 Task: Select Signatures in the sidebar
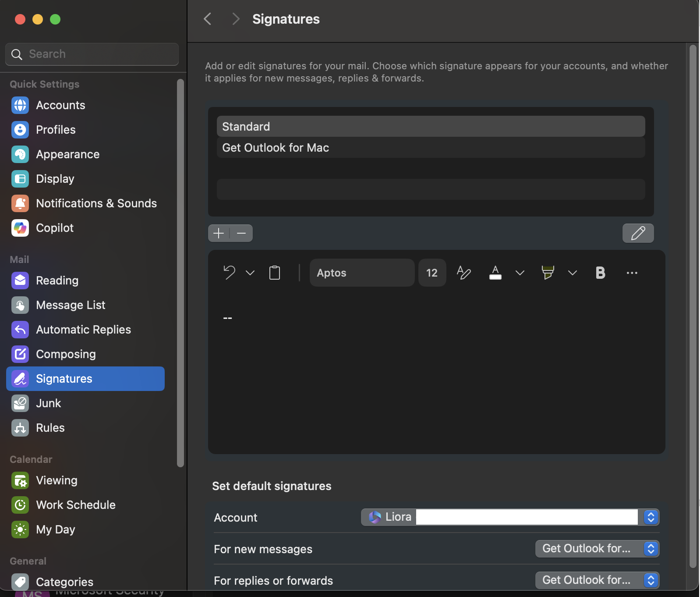(85, 379)
